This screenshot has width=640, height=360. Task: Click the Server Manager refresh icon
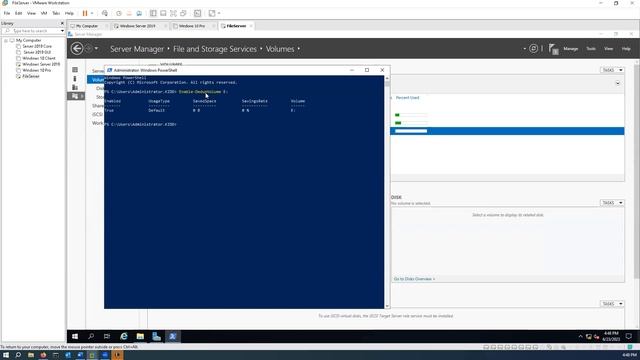[533, 49]
